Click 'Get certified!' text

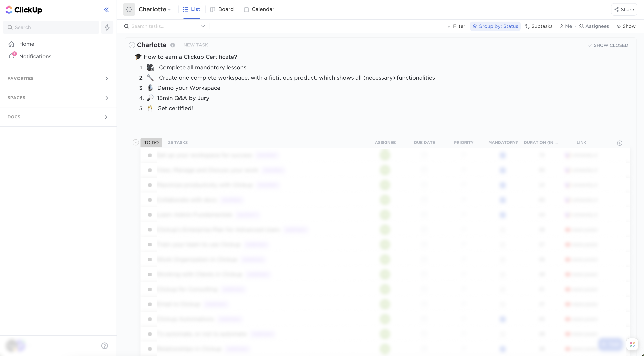click(175, 108)
